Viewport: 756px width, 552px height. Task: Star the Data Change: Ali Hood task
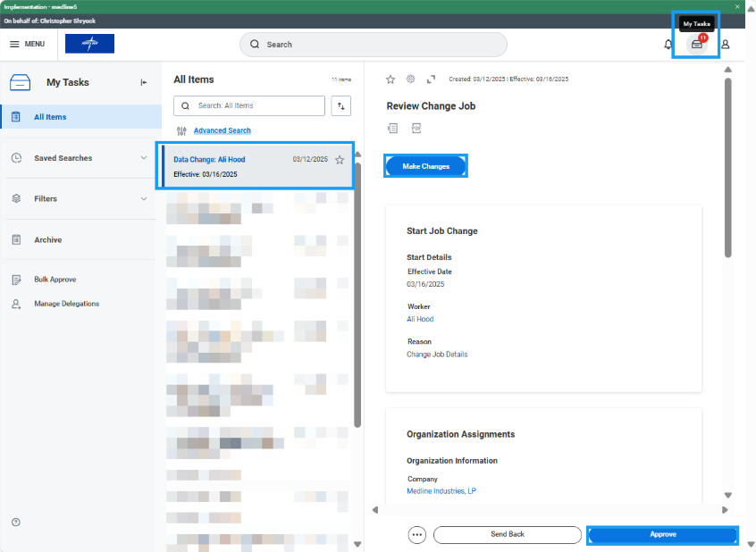tap(340, 159)
